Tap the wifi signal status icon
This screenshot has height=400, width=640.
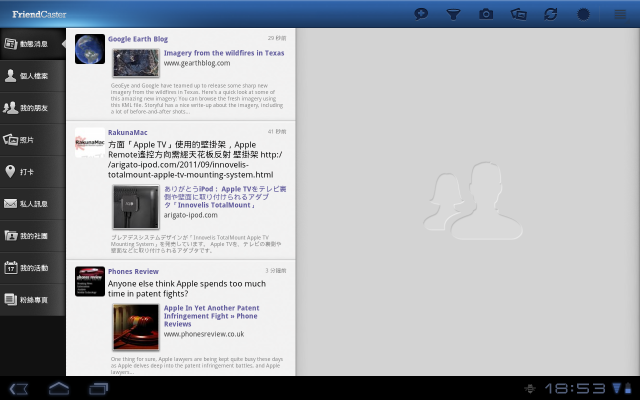[617, 388]
